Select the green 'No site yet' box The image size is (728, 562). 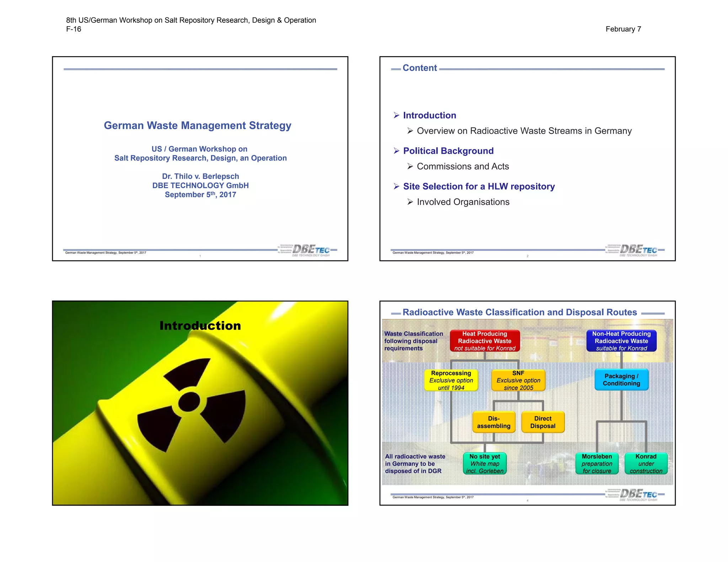click(485, 464)
